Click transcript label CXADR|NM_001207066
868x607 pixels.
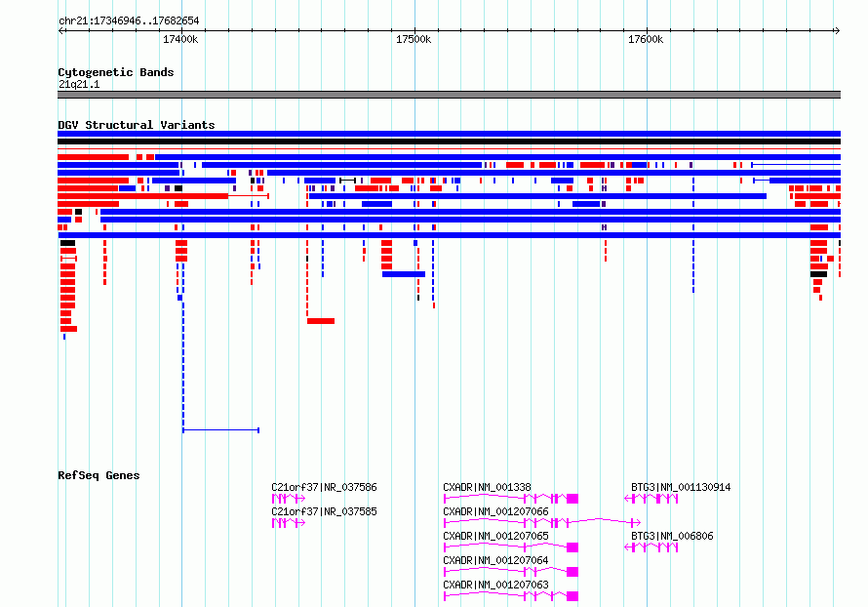click(496, 511)
